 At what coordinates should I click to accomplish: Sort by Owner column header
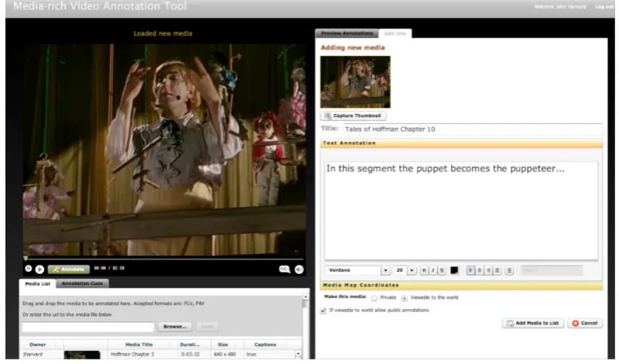(x=37, y=345)
